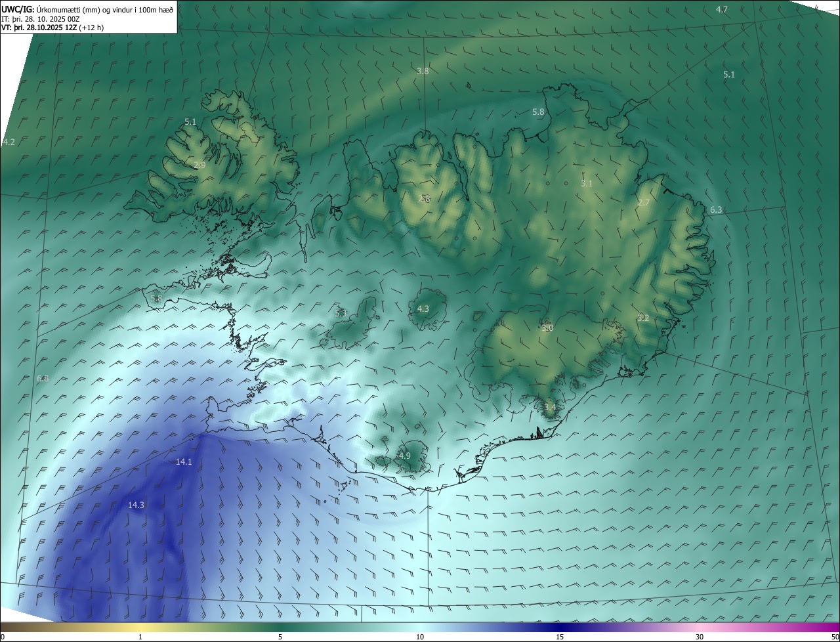Click the 5.3 value label
Screen dimensions: 840x642
341,314
